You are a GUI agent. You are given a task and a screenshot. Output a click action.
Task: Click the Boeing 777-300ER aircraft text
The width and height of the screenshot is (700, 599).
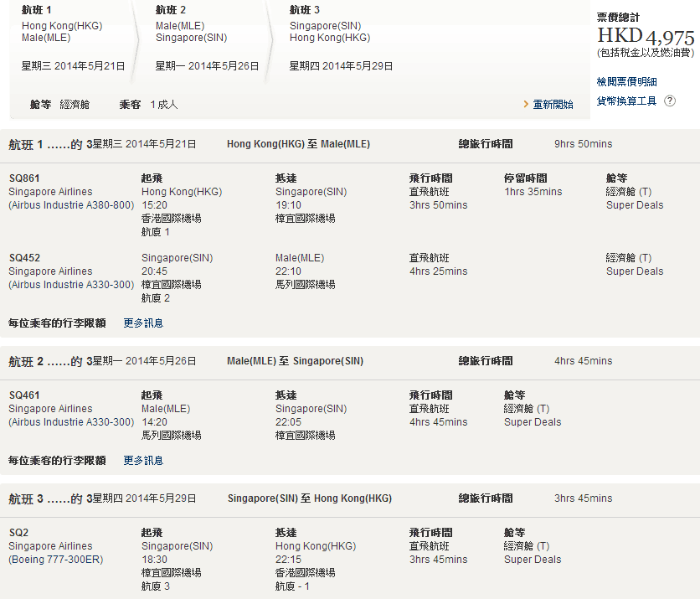click(56, 560)
